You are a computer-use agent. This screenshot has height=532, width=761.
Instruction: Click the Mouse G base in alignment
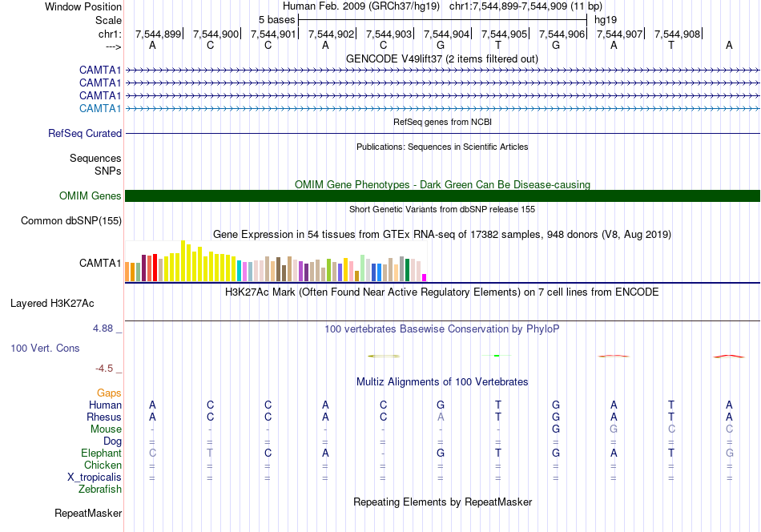[x=556, y=429]
